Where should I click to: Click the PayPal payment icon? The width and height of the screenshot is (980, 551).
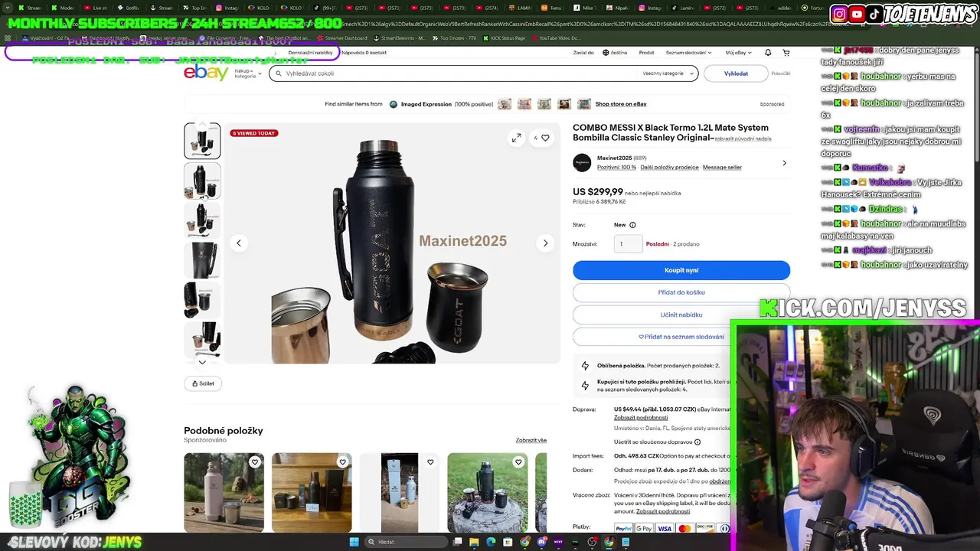[x=623, y=529]
